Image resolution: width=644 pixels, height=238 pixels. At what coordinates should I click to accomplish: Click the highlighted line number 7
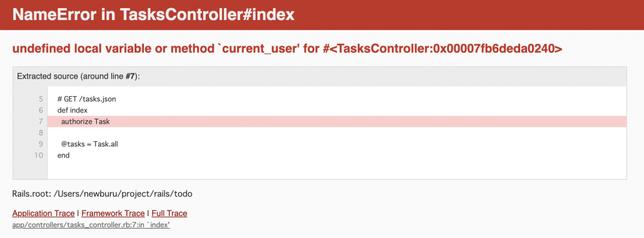(41, 122)
